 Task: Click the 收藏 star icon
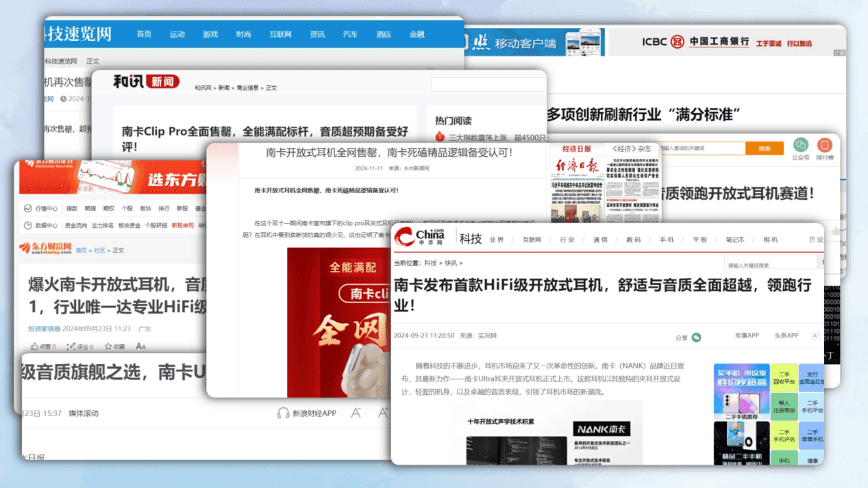coord(108,346)
